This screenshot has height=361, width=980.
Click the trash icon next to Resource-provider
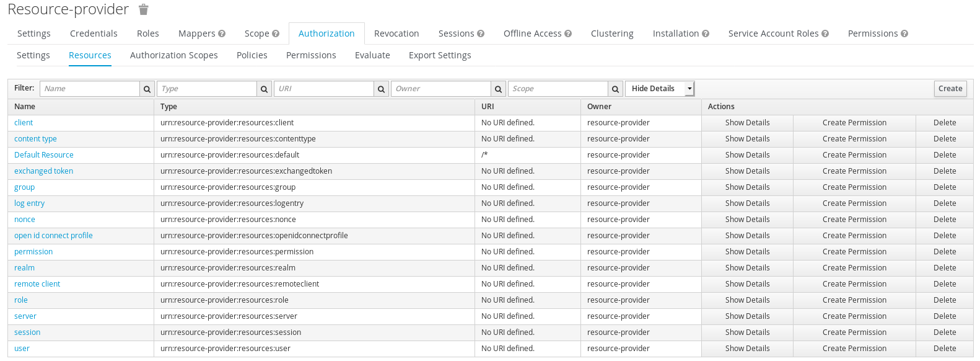click(x=144, y=9)
